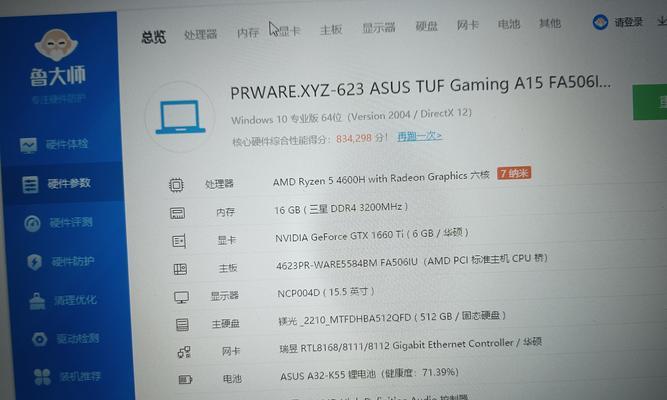Switch to the 显示器 monitor tab

pyautogui.click(x=379, y=27)
